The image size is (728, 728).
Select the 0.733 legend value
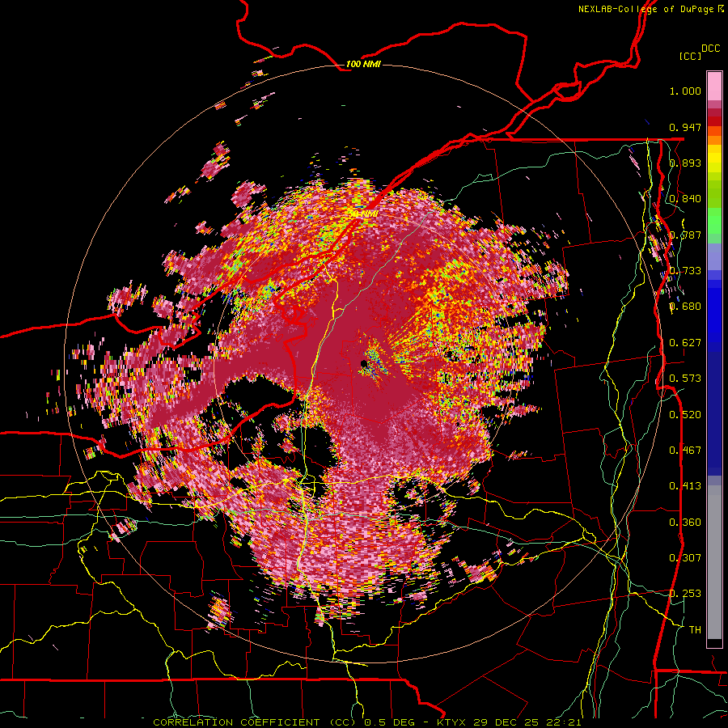point(685,271)
